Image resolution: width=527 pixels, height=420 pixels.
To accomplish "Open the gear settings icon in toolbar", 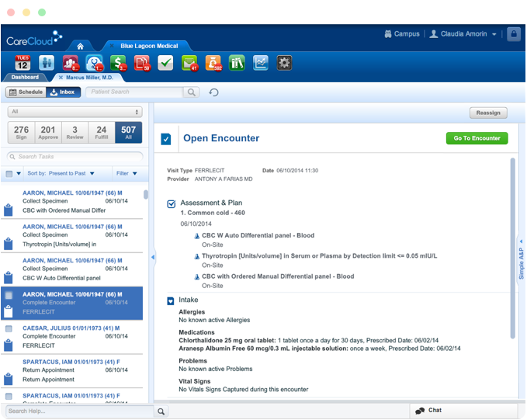I will pyautogui.click(x=284, y=63).
